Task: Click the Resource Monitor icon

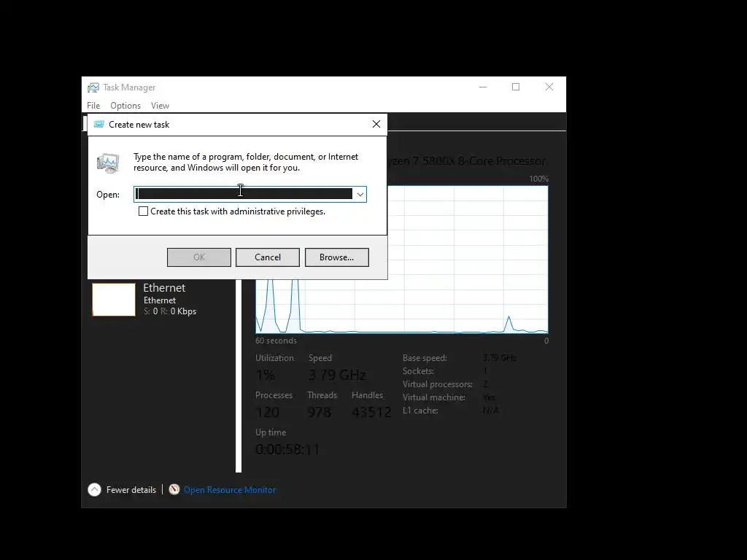Action: point(174,489)
